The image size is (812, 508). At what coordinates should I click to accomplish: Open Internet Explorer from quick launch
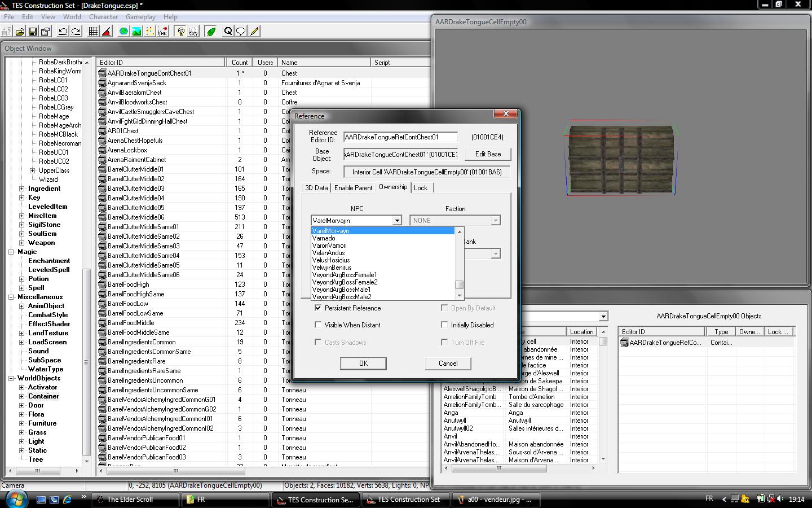(x=67, y=500)
